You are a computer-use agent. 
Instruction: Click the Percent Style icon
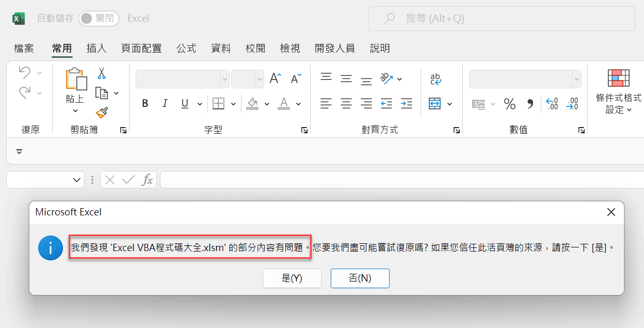tap(510, 104)
